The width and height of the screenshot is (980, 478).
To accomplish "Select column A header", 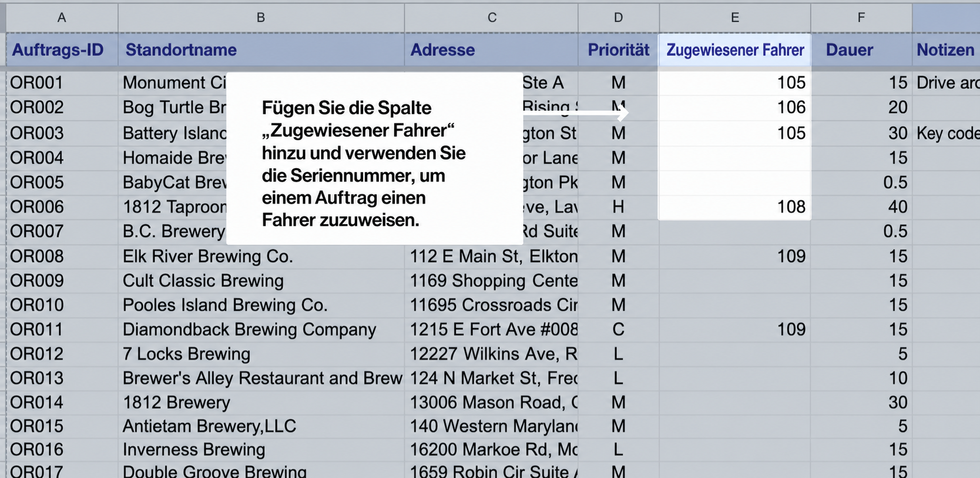I will [x=62, y=18].
